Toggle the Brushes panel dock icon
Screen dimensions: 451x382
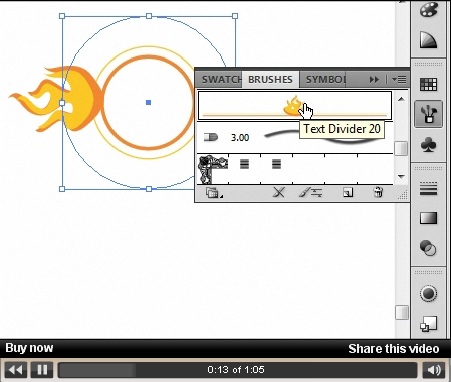pyautogui.click(x=428, y=114)
